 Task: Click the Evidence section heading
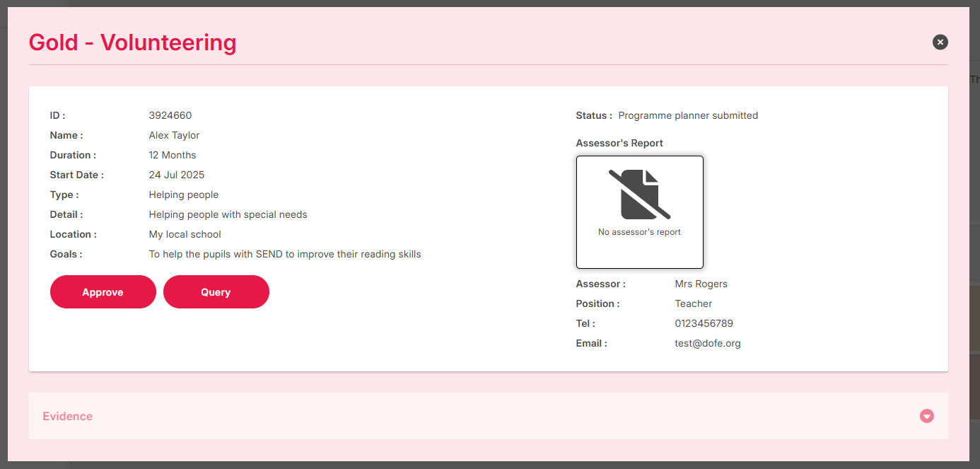pyautogui.click(x=68, y=416)
